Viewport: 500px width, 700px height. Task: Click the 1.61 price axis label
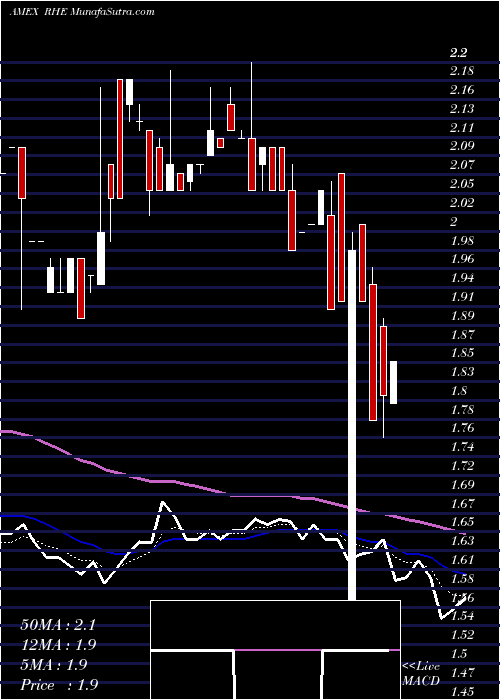[462, 560]
